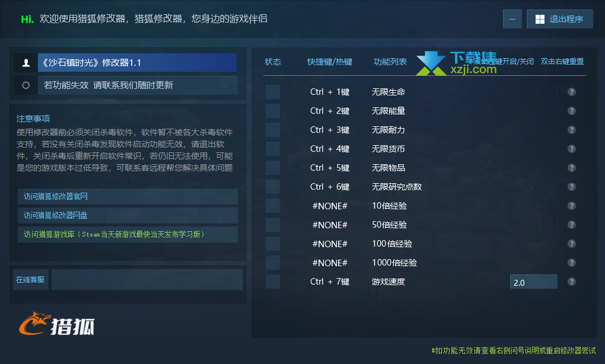Enable the 无限能量 status checkbox

click(x=273, y=111)
